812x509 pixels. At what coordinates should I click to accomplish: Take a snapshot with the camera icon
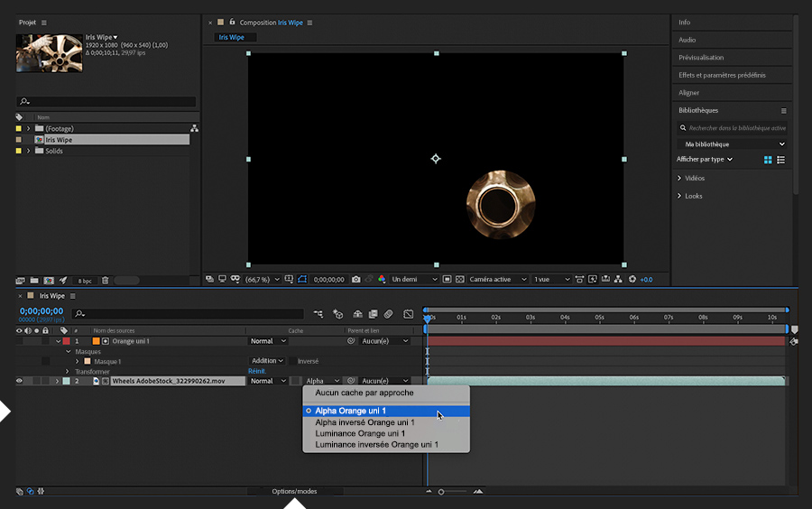(356, 280)
